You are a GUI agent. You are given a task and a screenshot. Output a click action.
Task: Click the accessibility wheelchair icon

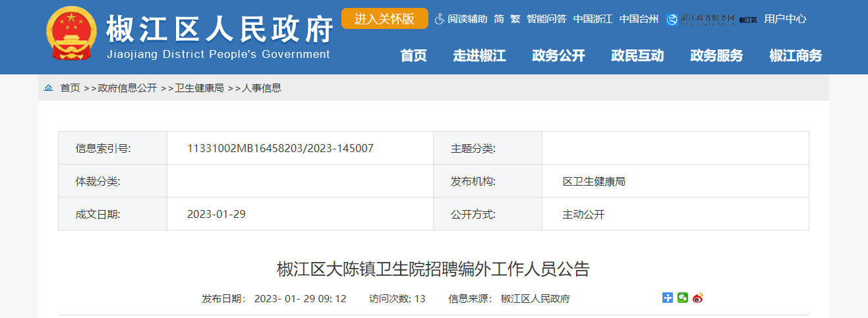click(440, 19)
